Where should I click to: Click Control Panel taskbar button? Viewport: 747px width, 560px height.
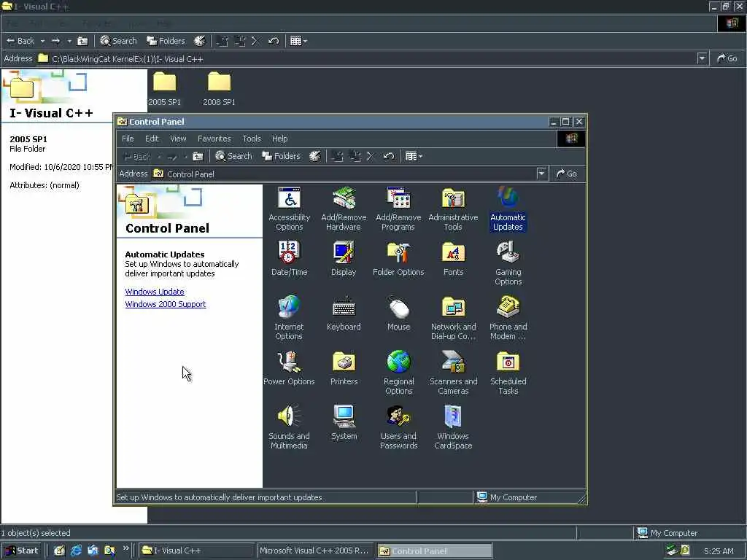(434, 551)
